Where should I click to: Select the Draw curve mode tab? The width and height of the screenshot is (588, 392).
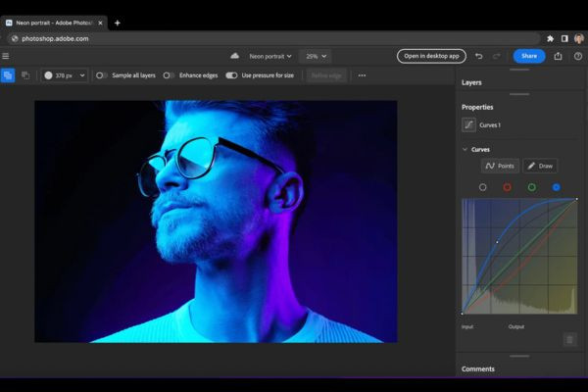point(540,166)
